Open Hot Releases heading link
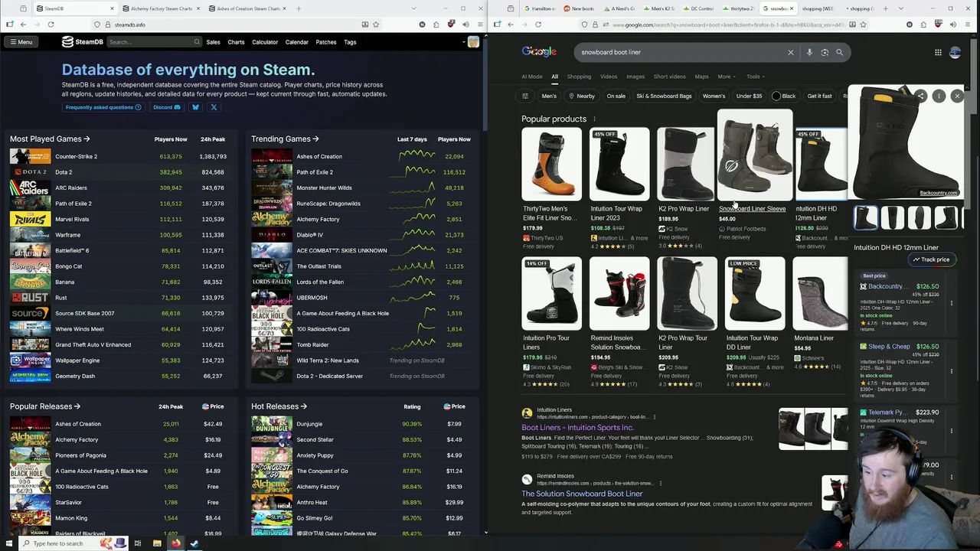The width and height of the screenshot is (980, 551). [x=279, y=406]
